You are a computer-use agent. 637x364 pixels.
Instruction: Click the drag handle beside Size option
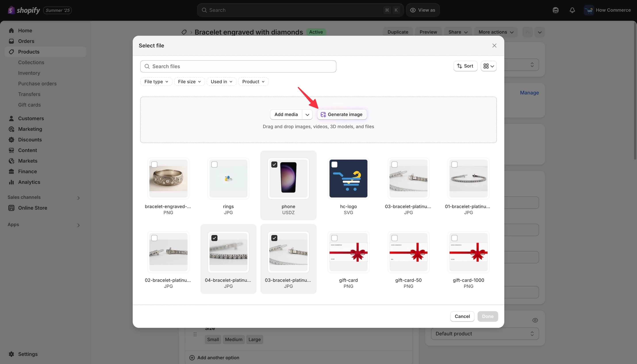(195, 334)
